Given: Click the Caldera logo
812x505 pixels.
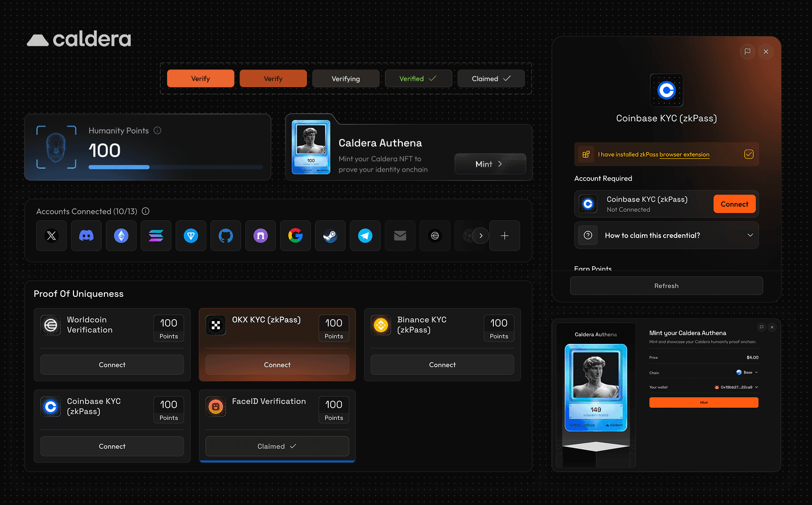Looking at the screenshot, I should (79, 40).
